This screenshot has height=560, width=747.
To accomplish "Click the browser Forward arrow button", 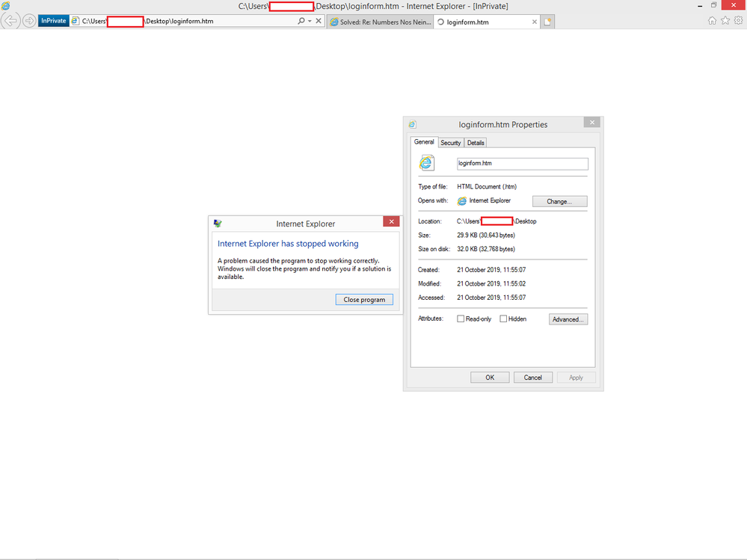I will [29, 21].
